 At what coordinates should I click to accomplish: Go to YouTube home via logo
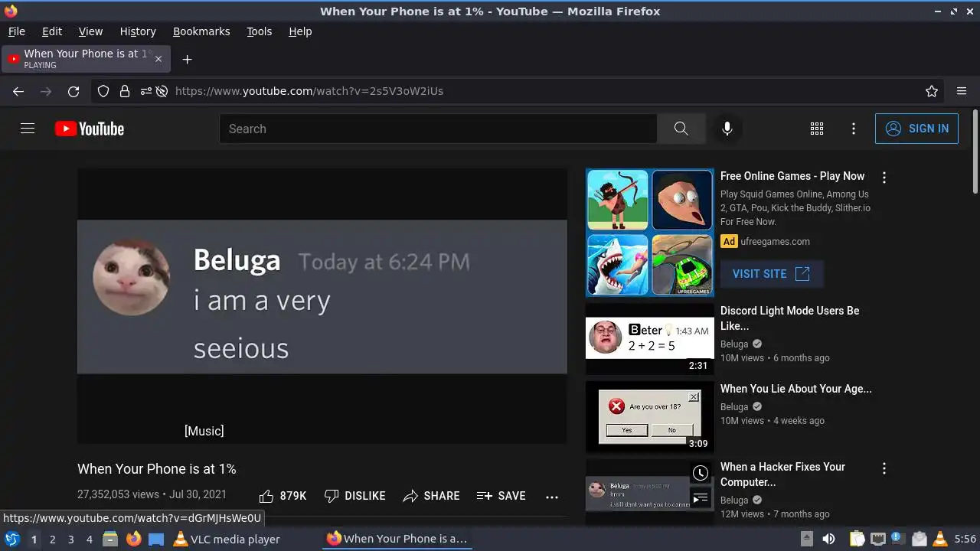click(90, 129)
